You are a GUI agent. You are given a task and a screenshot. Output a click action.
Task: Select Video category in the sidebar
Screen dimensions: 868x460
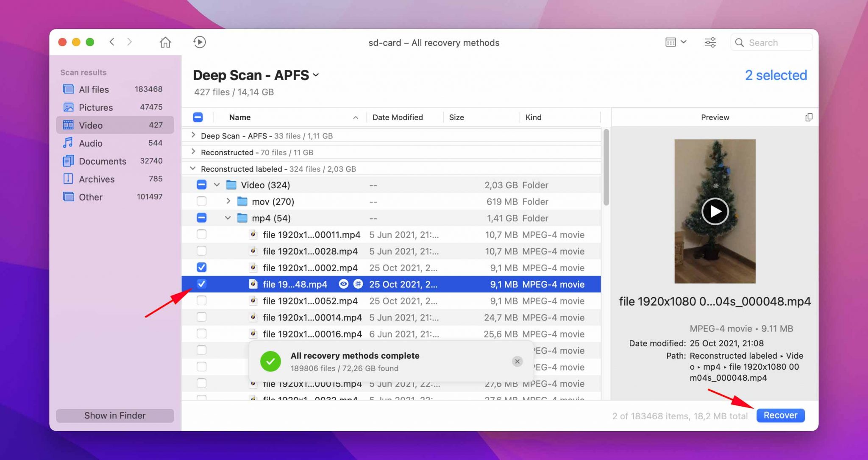(115, 125)
